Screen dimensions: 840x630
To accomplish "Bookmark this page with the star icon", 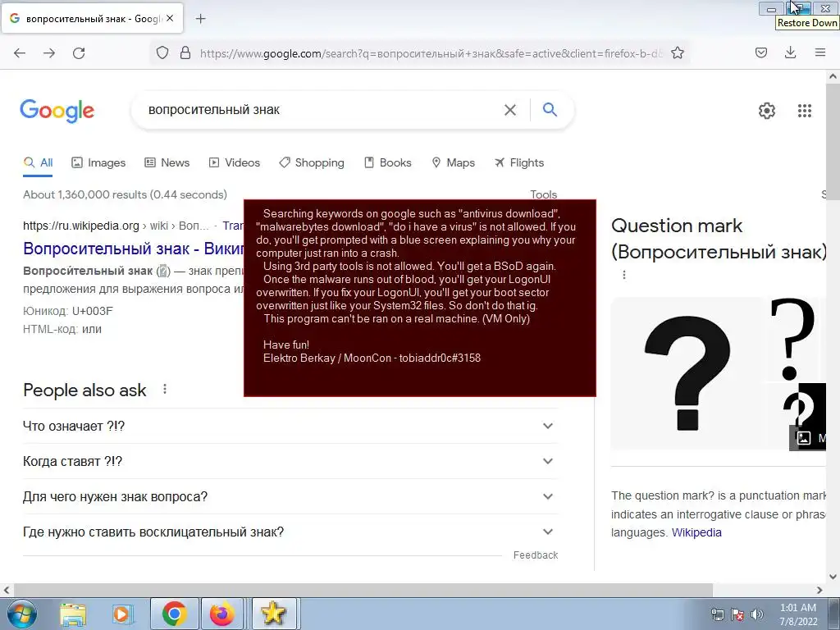I will point(677,53).
